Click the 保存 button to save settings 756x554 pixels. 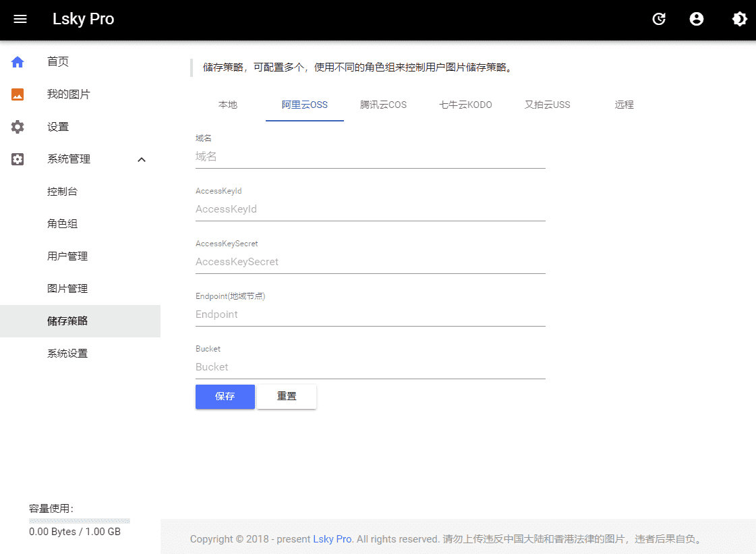[x=225, y=397]
